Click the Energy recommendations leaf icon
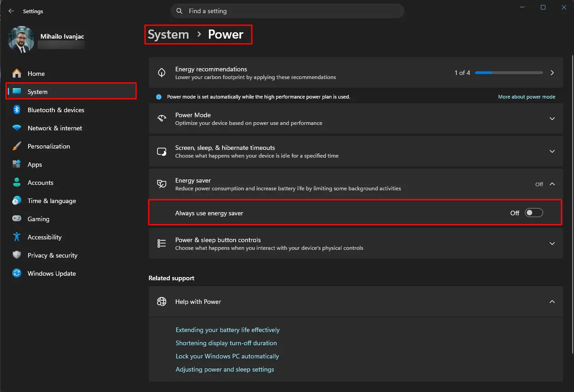 click(162, 73)
